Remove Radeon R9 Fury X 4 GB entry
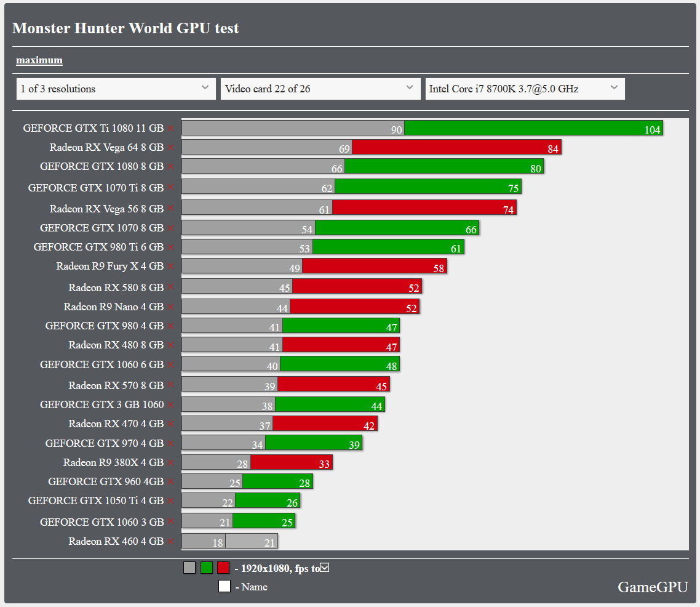Screen dimensions: 700x607 (170, 266)
